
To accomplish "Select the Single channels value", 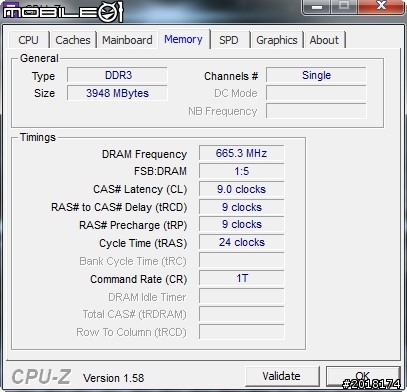I will tap(316, 75).
